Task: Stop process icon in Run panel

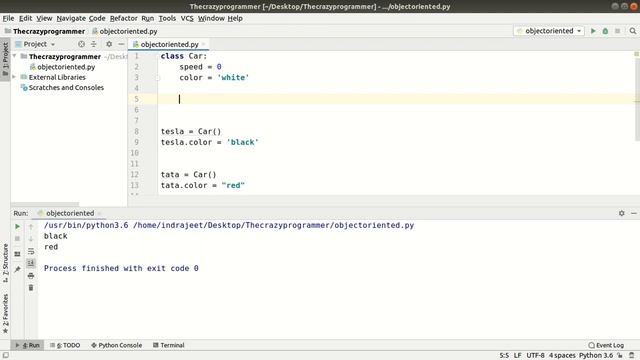Action: click(x=17, y=238)
